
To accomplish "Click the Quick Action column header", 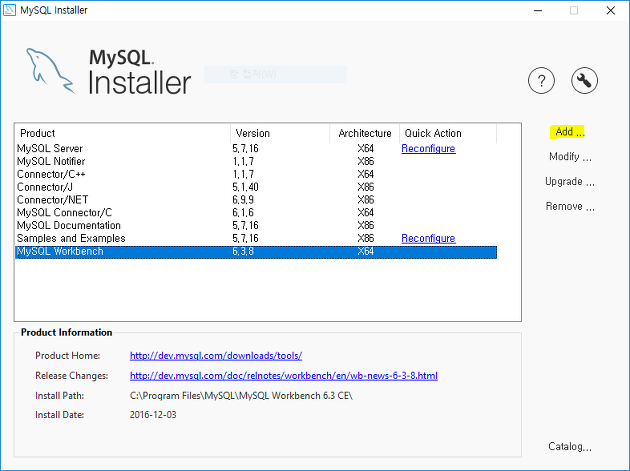I will [448, 133].
